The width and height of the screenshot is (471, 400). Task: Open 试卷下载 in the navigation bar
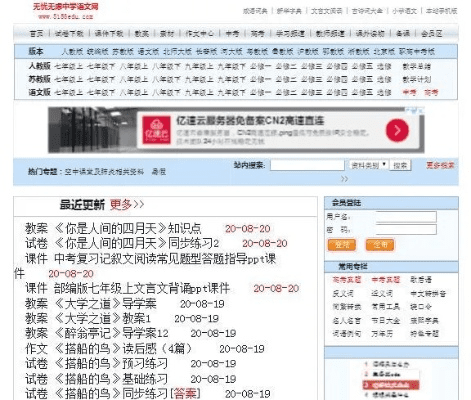(69, 34)
